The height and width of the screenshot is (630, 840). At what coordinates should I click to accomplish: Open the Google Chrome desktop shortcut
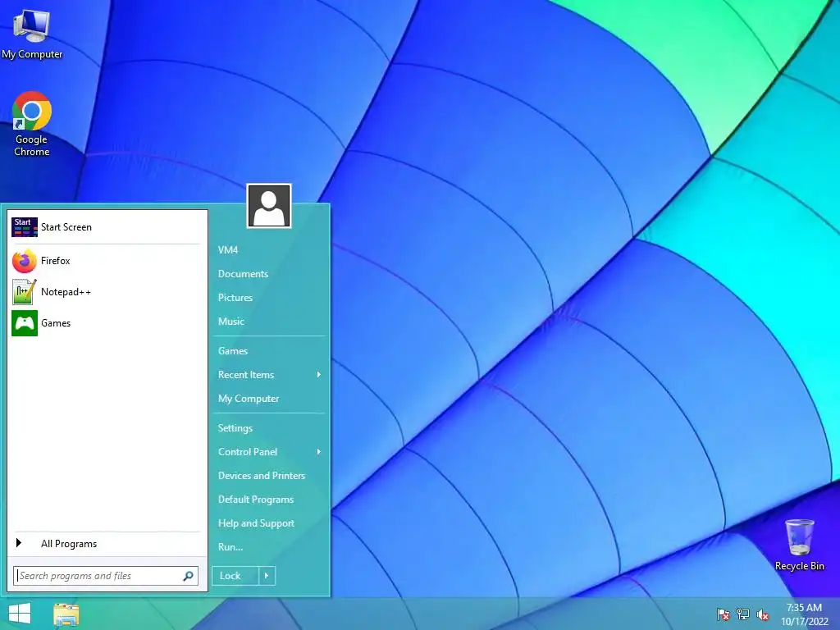pos(32,124)
